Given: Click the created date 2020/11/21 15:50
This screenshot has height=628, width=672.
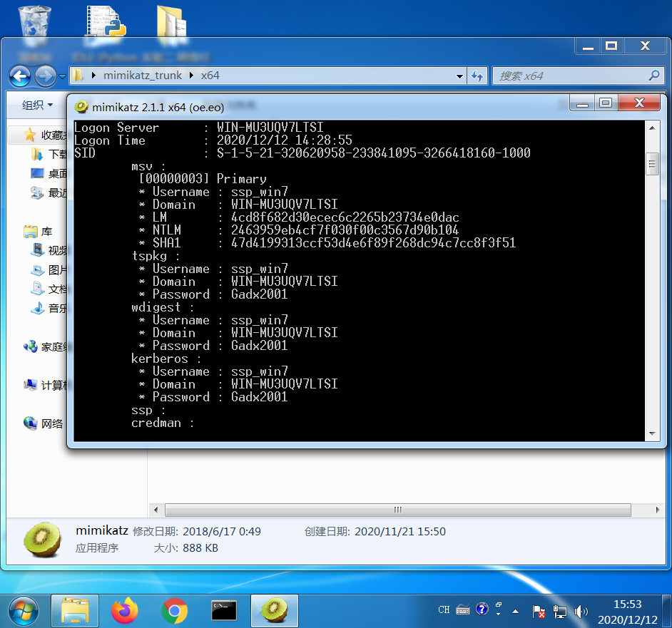Looking at the screenshot, I should click(400, 532).
